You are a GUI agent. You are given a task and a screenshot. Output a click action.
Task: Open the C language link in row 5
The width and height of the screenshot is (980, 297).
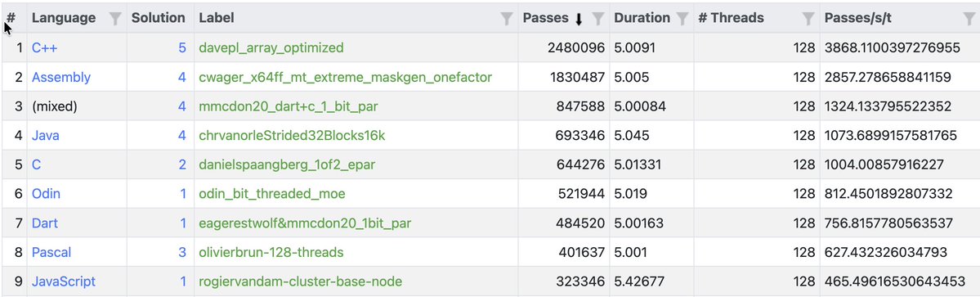coord(36,164)
